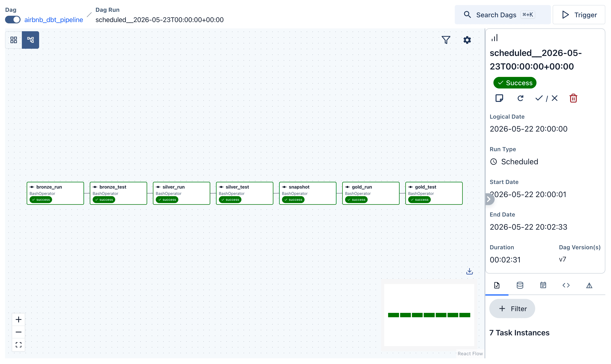This screenshot has height=364, width=611.
Task: Click the Duration value 00:02:31
Action: click(505, 260)
